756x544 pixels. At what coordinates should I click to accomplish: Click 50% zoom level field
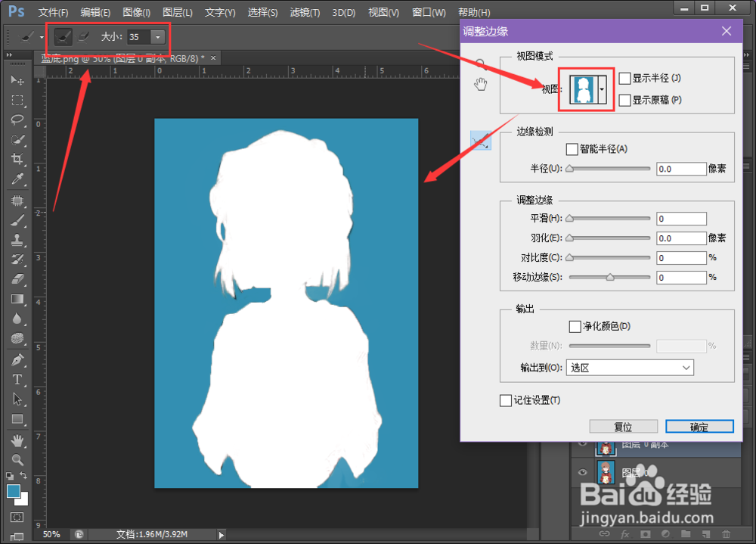click(x=51, y=534)
